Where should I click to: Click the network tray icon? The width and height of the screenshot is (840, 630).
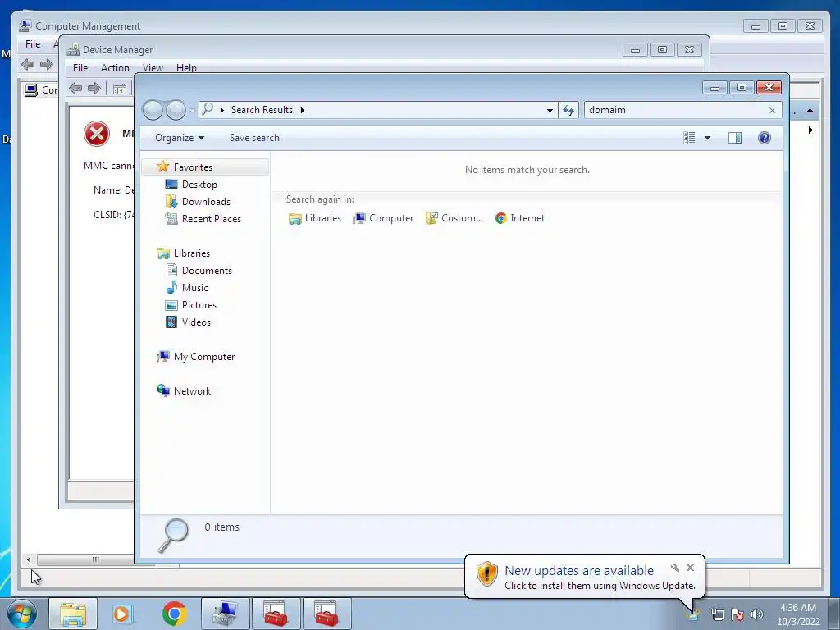click(717, 614)
